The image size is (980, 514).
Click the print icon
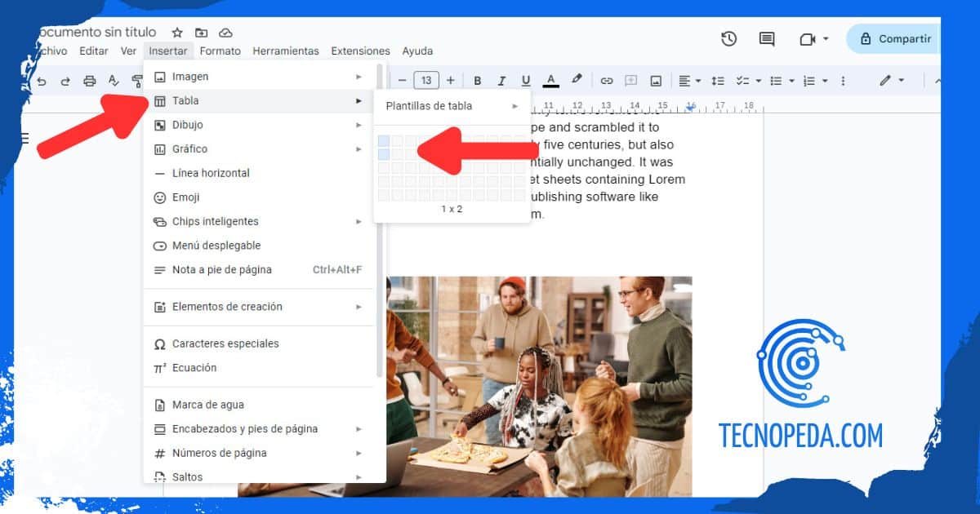pos(90,81)
